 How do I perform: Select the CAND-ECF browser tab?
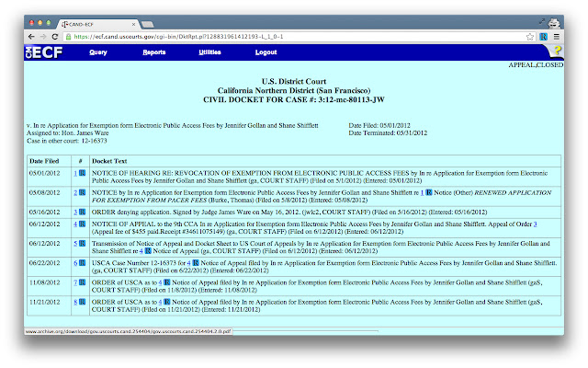click(98, 25)
